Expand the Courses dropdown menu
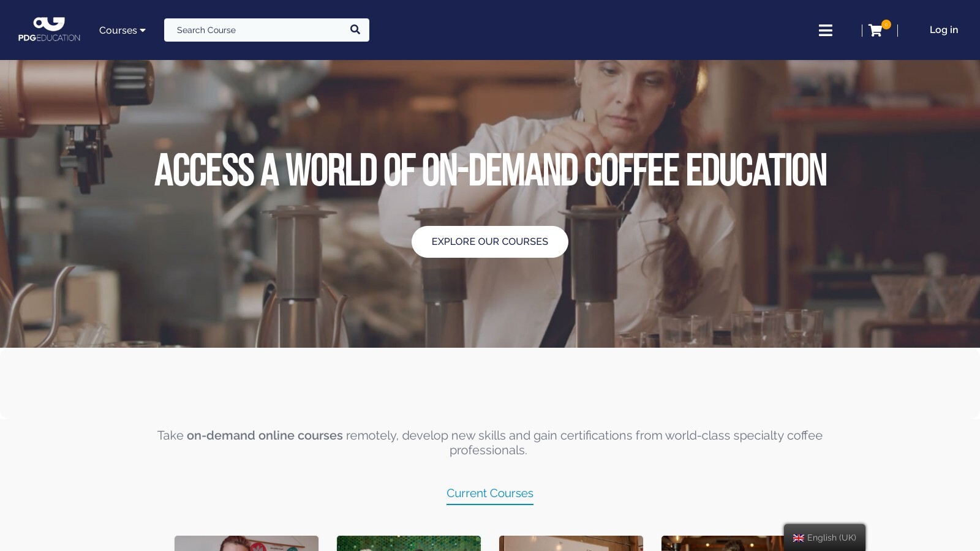The height and width of the screenshot is (551, 980). click(123, 30)
